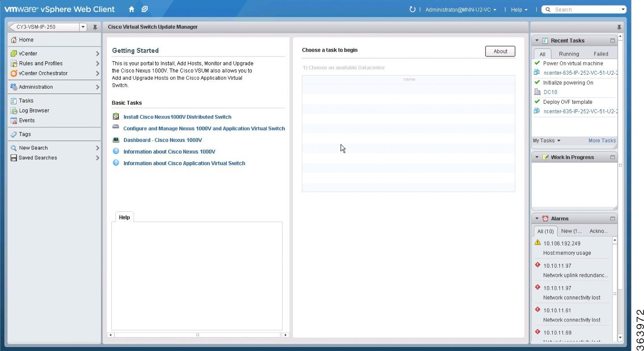Screen dimensions: 644x351
Task: Switch to the Failed tab in Recent Tasks
Action: [x=601, y=54]
